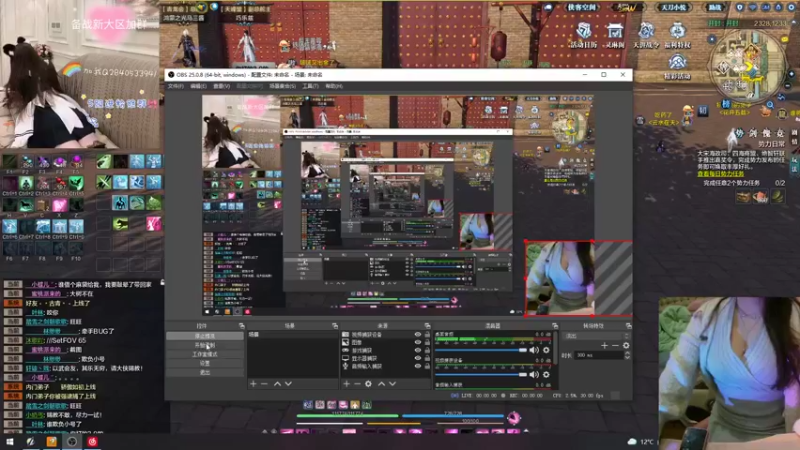Toggle visibility of 游戏捕获 source
800x450 pixels.
(418, 351)
